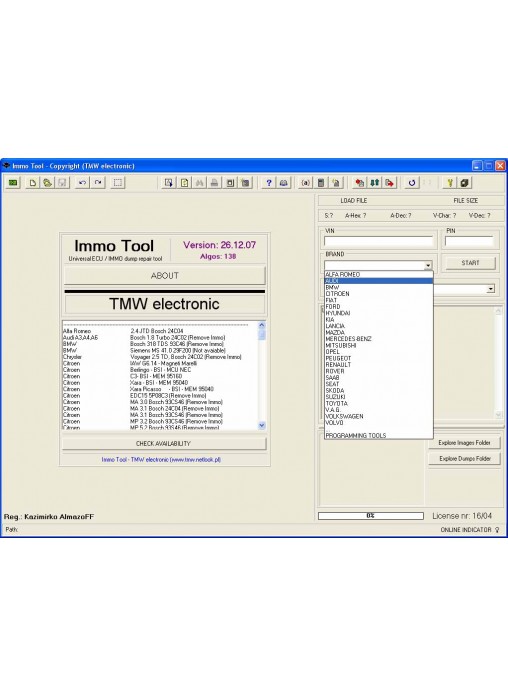Click the blue circular refresh icon
The image size is (508, 696).
click(x=412, y=182)
